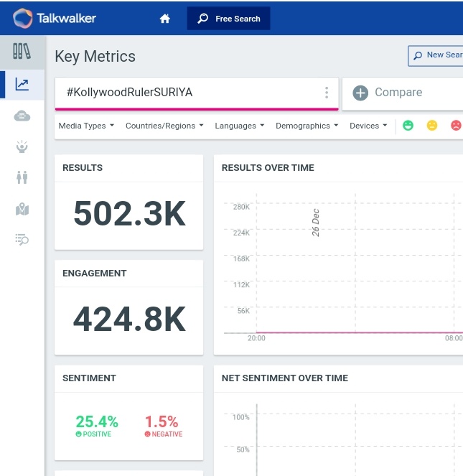Click the 280K axis label
Viewport: 463px width, 476px height.
tap(241, 207)
